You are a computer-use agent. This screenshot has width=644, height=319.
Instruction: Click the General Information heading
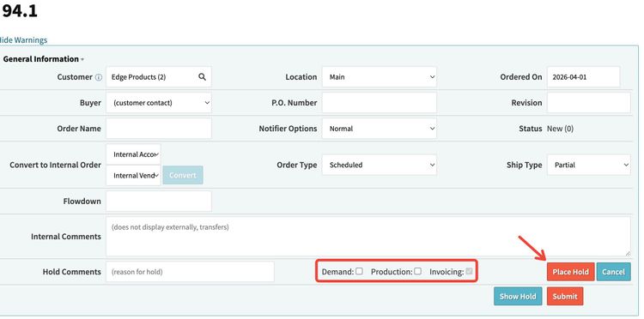coord(40,59)
